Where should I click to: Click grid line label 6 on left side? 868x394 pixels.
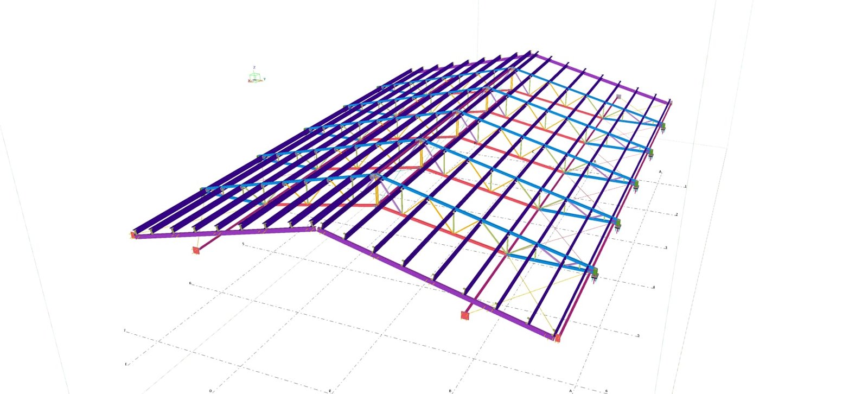point(190,283)
